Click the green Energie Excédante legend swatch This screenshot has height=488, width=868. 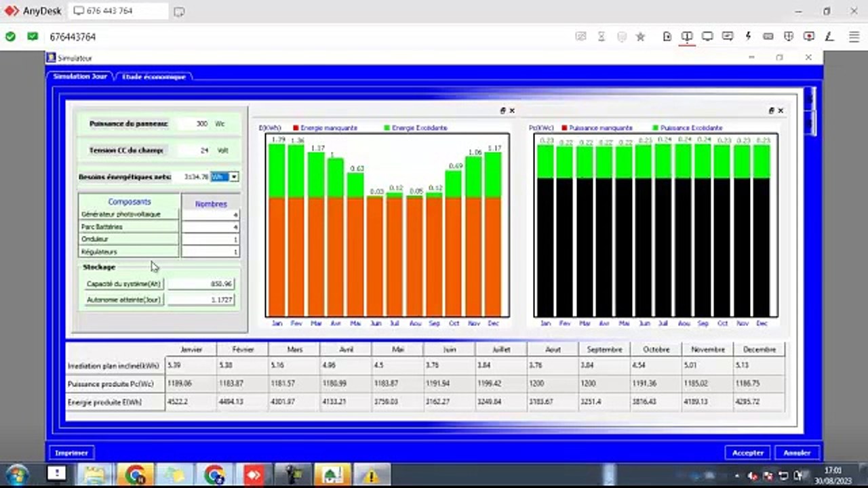click(x=387, y=128)
